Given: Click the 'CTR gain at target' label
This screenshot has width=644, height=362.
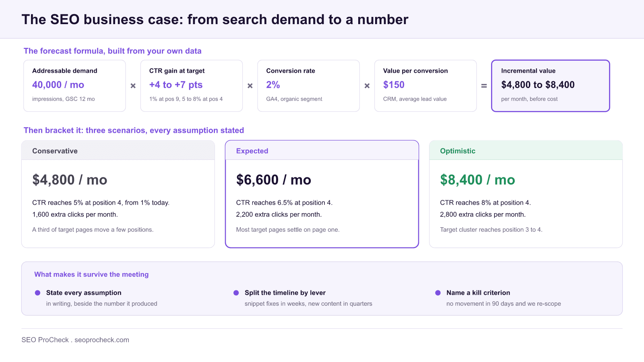Looking at the screenshot, I should click(x=177, y=71).
